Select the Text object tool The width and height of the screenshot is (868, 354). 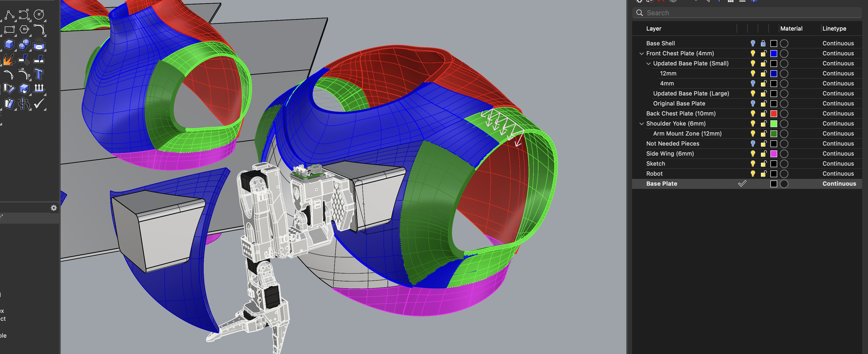[x=39, y=74]
